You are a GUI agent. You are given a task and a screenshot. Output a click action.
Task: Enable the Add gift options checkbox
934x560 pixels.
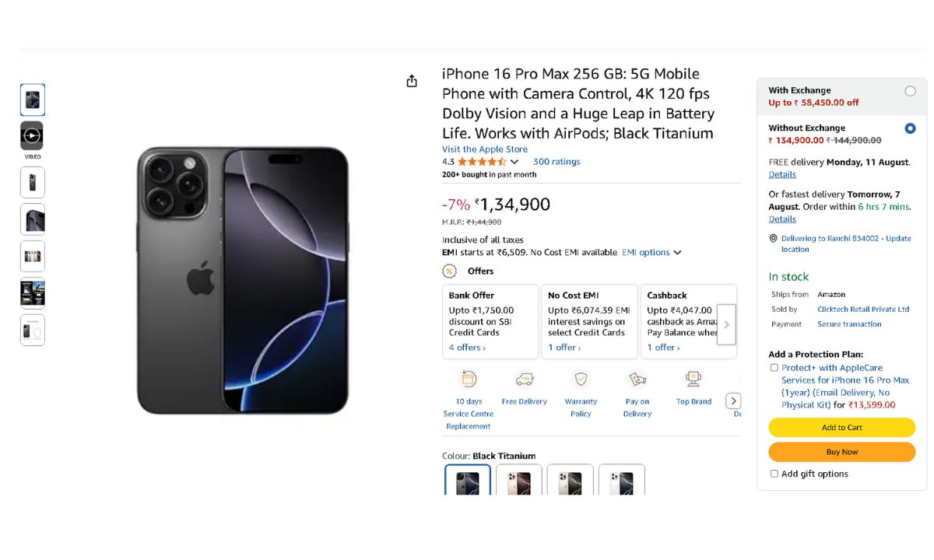tap(774, 474)
